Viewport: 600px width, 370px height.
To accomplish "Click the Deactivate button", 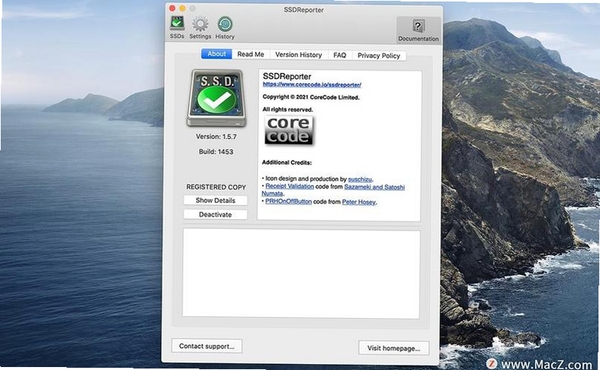I will pos(215,215).
